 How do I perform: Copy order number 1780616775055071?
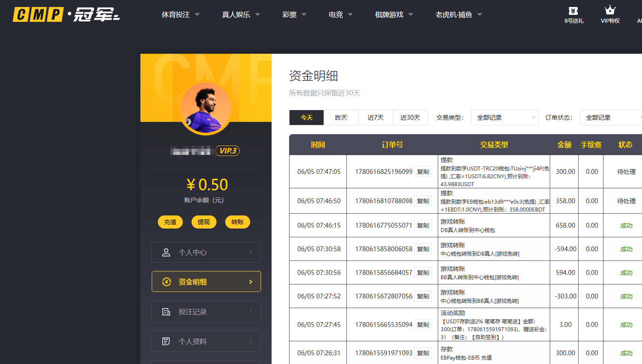coord(423,225)
